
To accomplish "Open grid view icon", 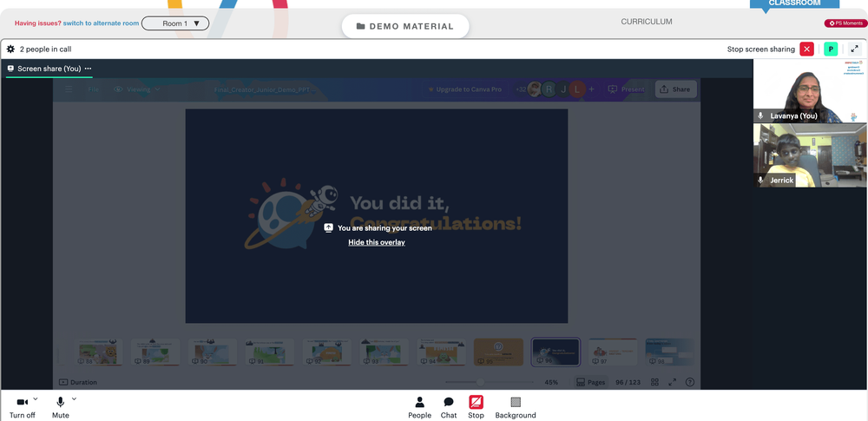I will (654, 382).
